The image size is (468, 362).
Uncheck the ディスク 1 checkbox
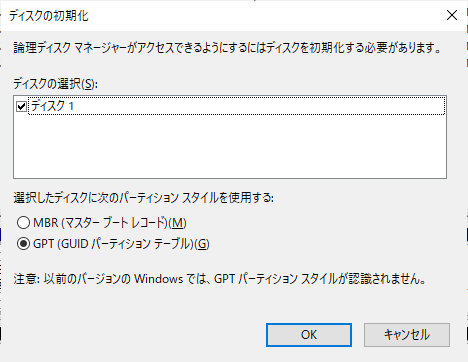[x=21, y=107]
